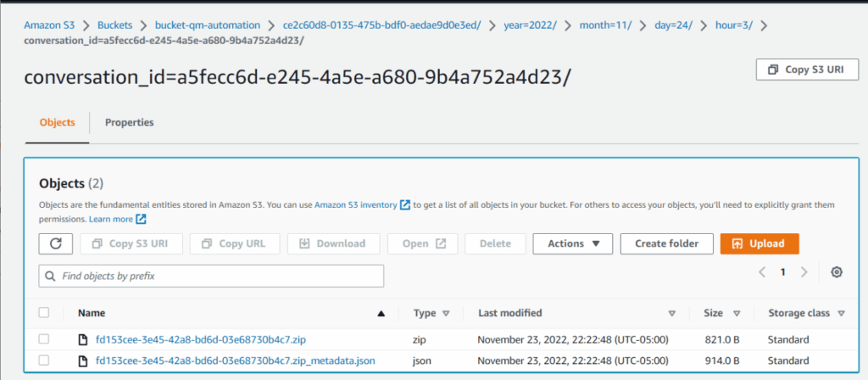Focus the Find objects by prefix field
Screen dimensions: 868x380
[x=212, y=276]
